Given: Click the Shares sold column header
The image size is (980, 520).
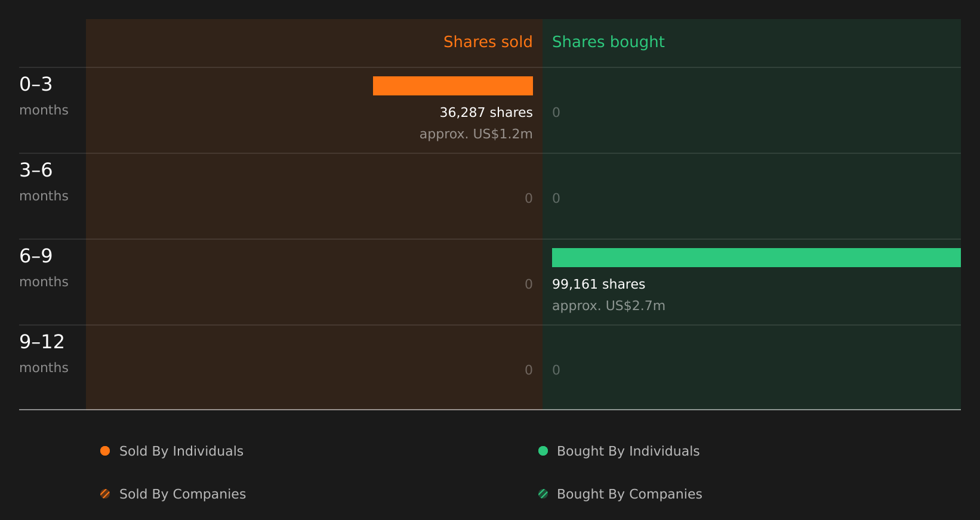Looking at the screenshot, I should [x=488, y=42].
